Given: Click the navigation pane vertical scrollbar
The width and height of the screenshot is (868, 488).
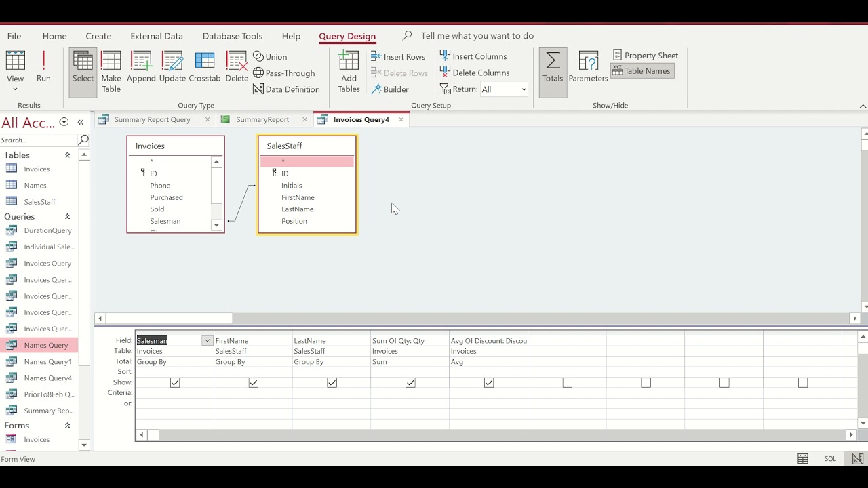Looking at the screenshot, I should [x=84, y=300].
